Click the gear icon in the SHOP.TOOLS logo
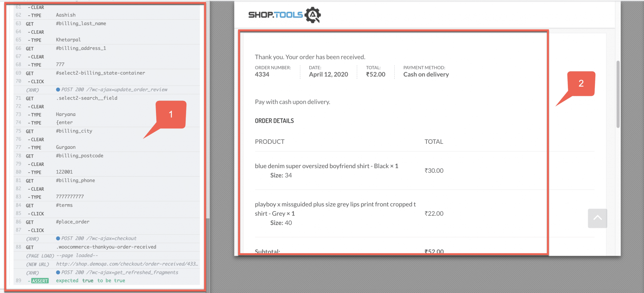The height and width of the screenshot is (293, 644). (313, 15)
